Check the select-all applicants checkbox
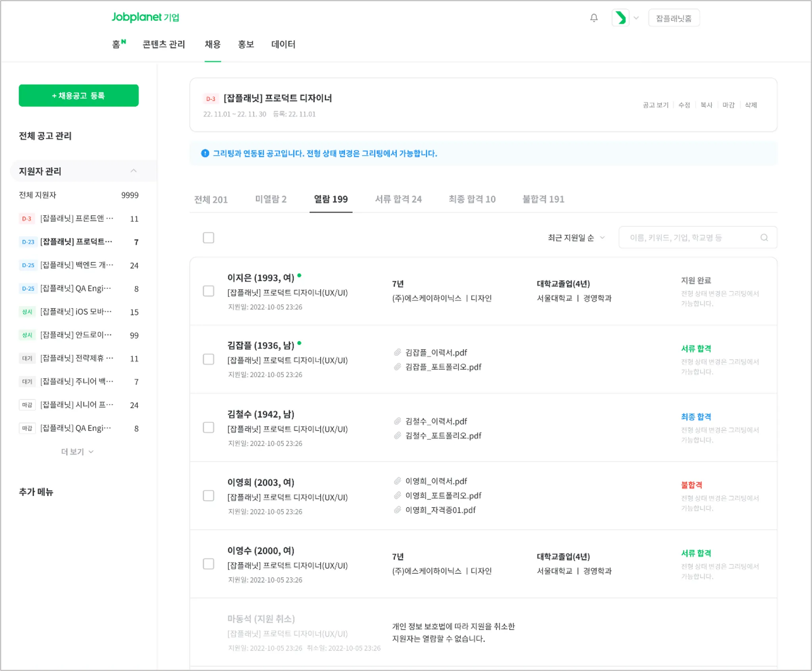The width and height of the screenshot is (812, 671). [209, 238]
